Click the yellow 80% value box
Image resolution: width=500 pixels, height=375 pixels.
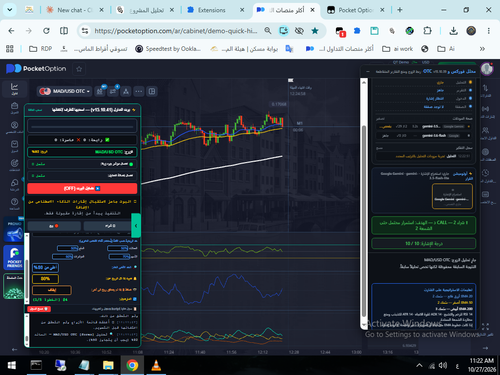click(x=46, y=279)
